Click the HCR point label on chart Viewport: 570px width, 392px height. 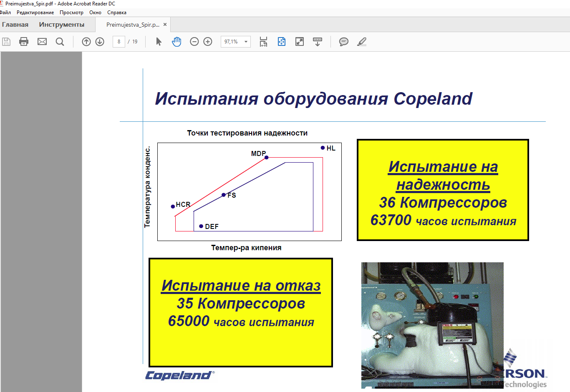coord(183,204)
